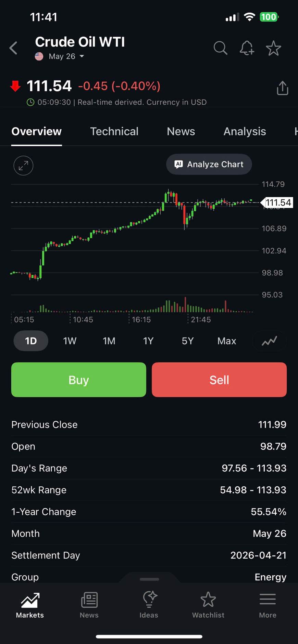Open the search magnifier icon
The height and width of the screenshot is (644, 298).
pyautogui.click(x=220, y=48)
